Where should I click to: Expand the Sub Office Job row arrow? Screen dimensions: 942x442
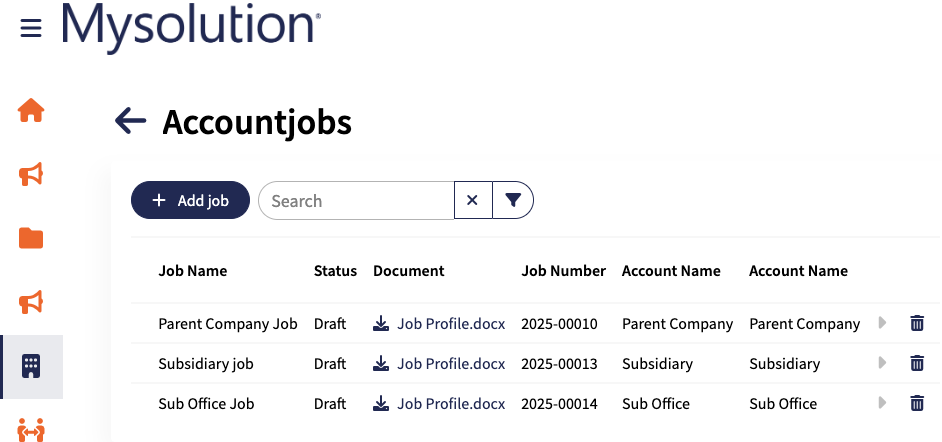click(x=883, y=403)
